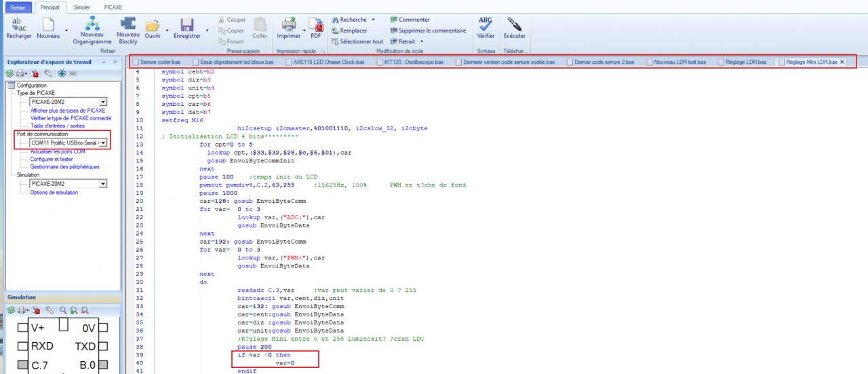This screenshot has width=868, height=374.
Task: Open Gestionnaire des périphériques link
Action: 65,166
